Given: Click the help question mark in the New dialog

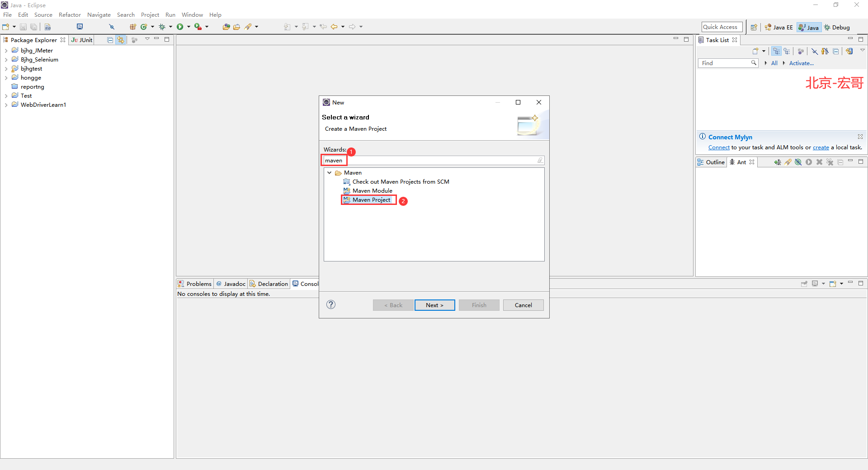Looking at the screenshot, I should coord(331,304).
